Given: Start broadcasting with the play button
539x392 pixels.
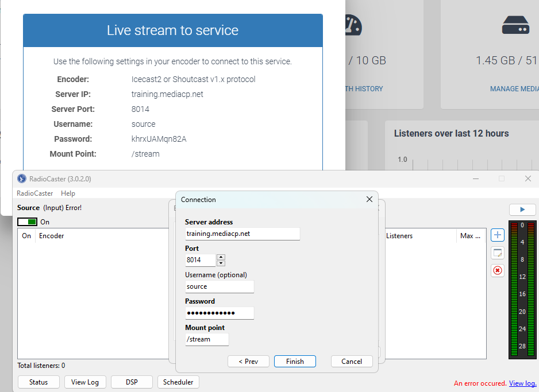Looking at the screenshot, I should tap(522, 209).
